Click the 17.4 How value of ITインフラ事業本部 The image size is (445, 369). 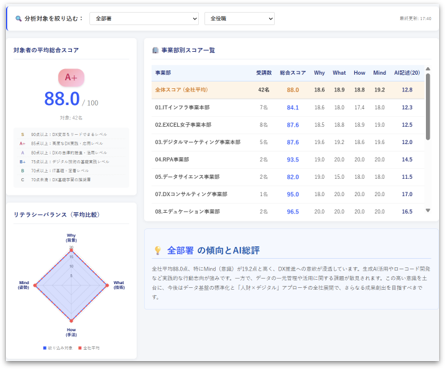(x=359, y=107)
